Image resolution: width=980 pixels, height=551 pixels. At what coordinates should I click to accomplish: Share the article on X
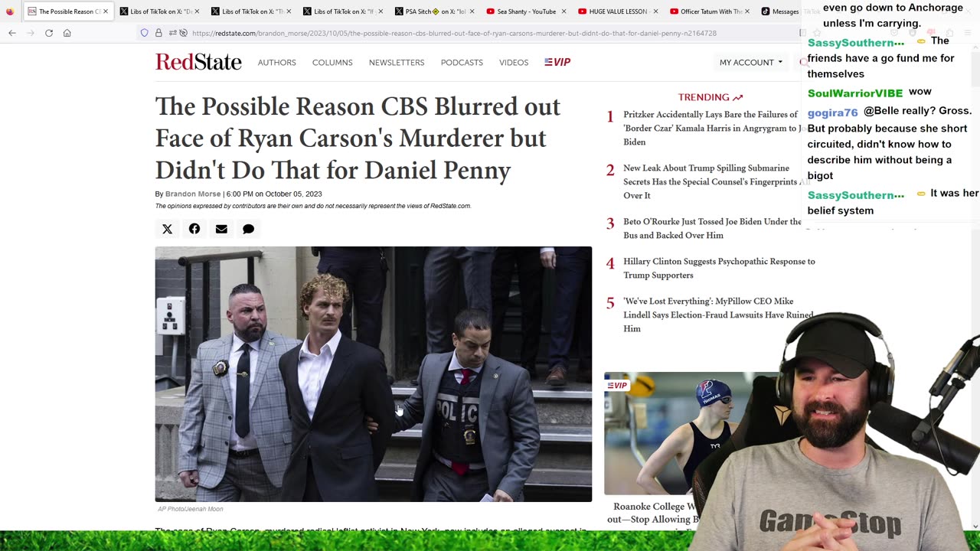pos(167,229)
